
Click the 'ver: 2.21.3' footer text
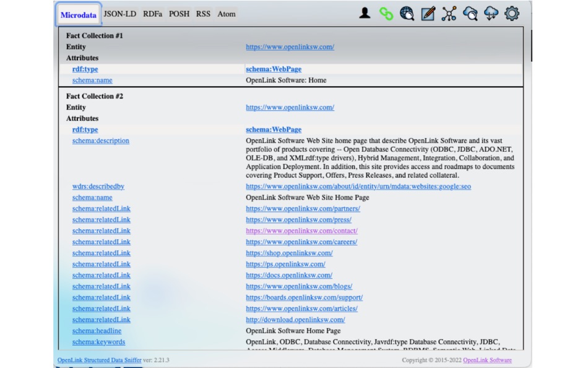(156, 360)
